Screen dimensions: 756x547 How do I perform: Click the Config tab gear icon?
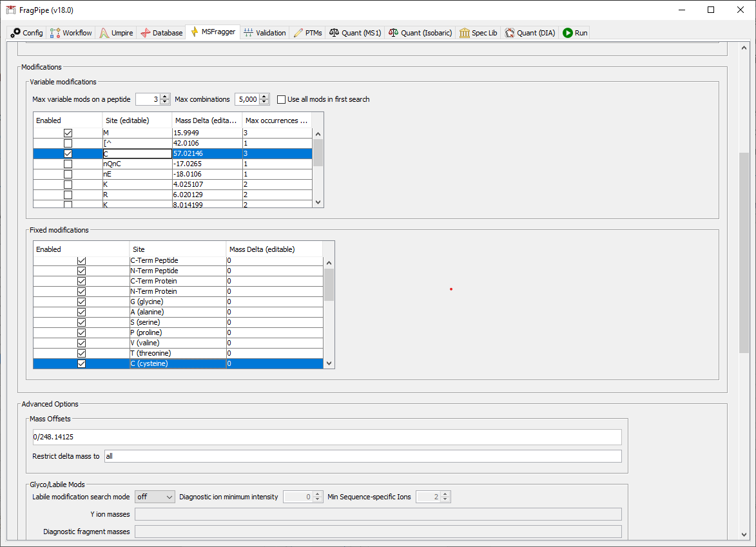(15, 33)
